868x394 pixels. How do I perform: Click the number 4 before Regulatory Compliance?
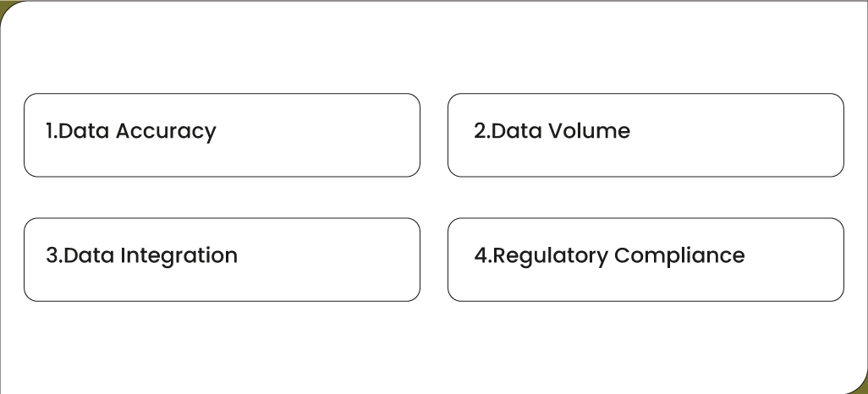(480, 255)
